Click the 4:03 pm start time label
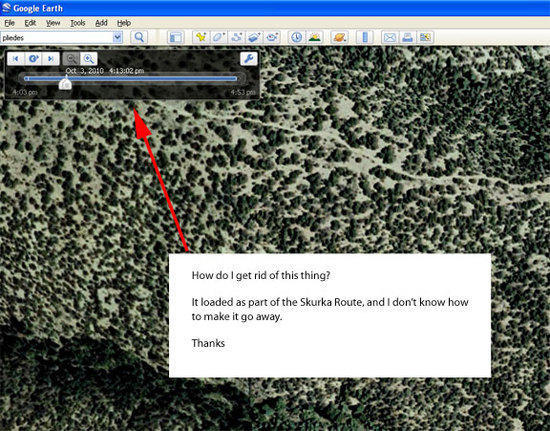 [x=25, y=93]
